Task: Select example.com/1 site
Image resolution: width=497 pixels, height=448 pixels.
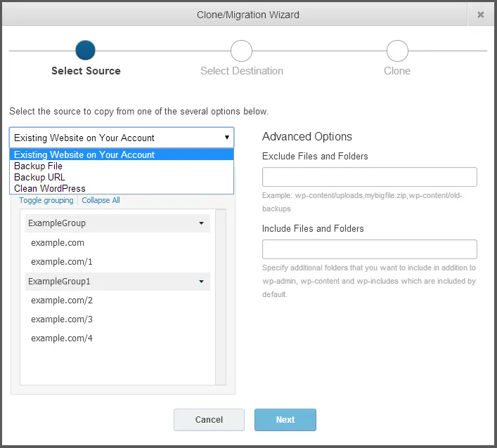Action: [x=62, y=262]
